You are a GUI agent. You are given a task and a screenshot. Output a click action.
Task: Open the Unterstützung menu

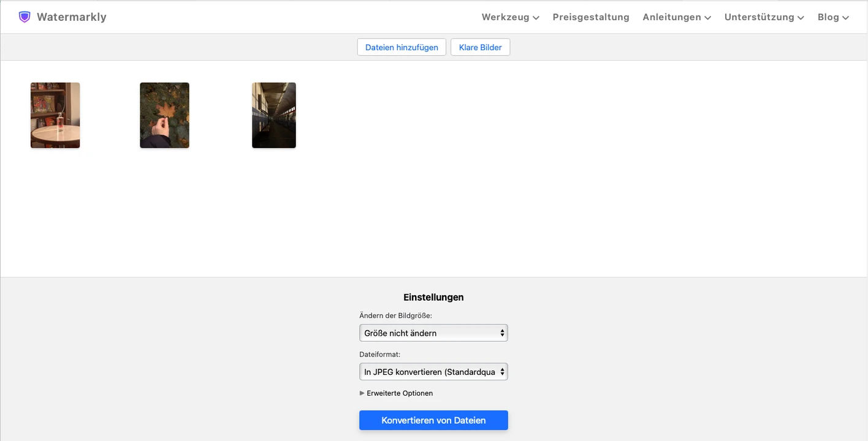pyautogui.click(x=763, y=17)
